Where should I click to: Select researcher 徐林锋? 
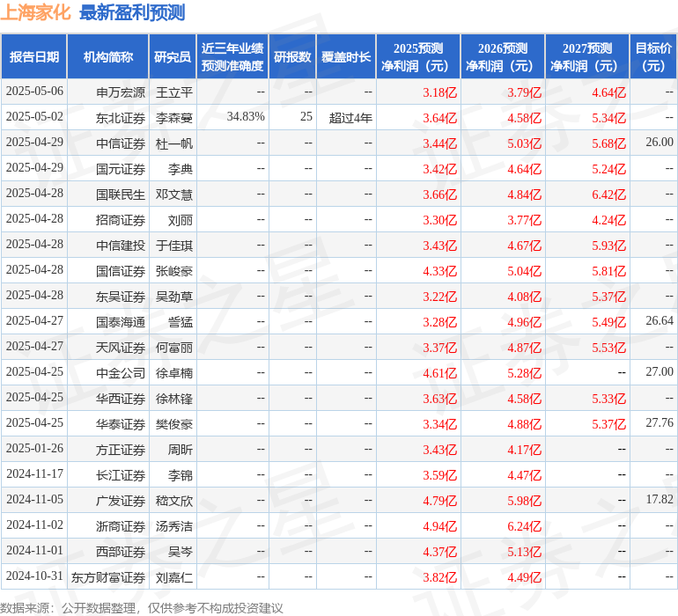pyautogui.click(x=173, y=399)
